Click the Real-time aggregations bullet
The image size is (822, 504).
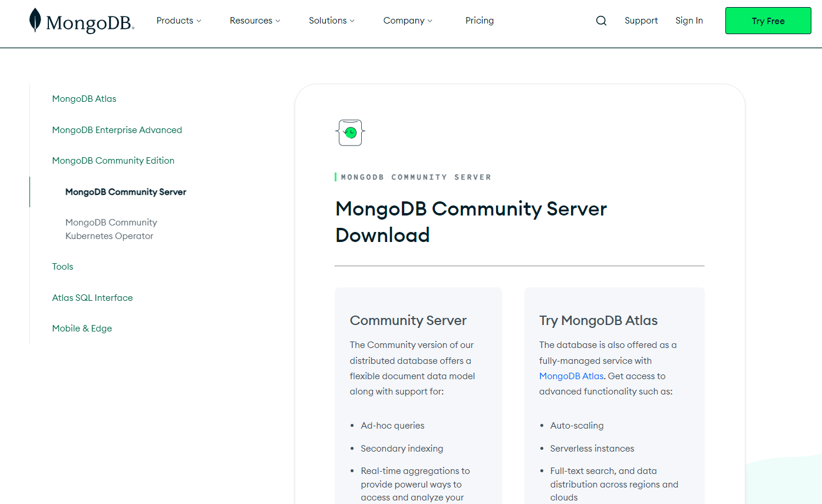click(x=415, y=484)
